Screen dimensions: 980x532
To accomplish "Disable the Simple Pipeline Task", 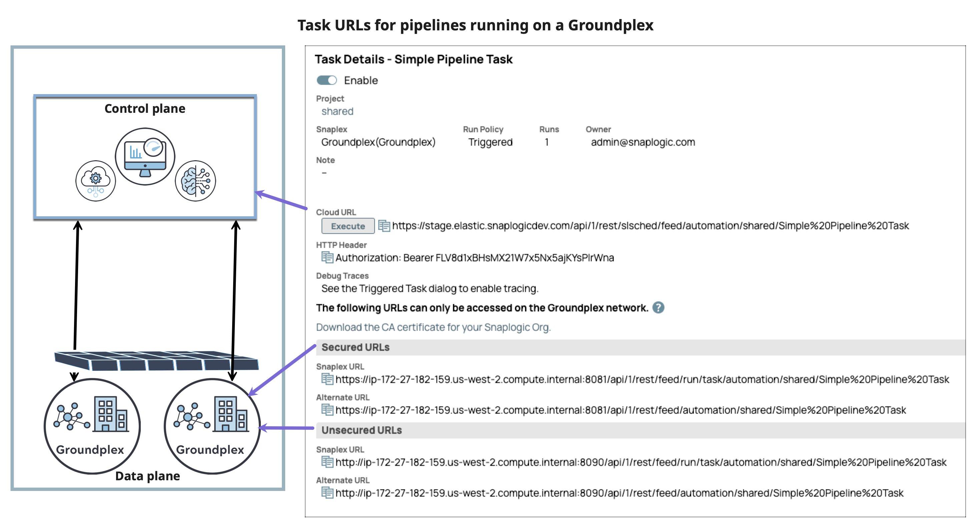I will click(327, 80).
